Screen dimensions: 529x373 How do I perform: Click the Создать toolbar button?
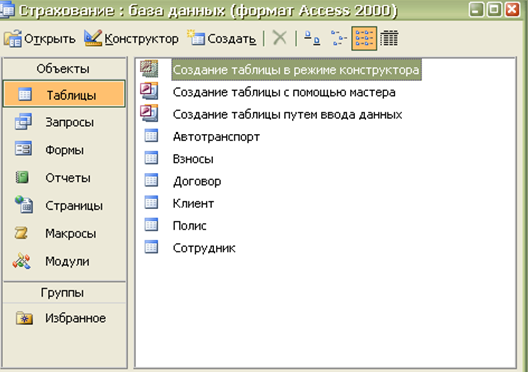[x=223, y=38]
